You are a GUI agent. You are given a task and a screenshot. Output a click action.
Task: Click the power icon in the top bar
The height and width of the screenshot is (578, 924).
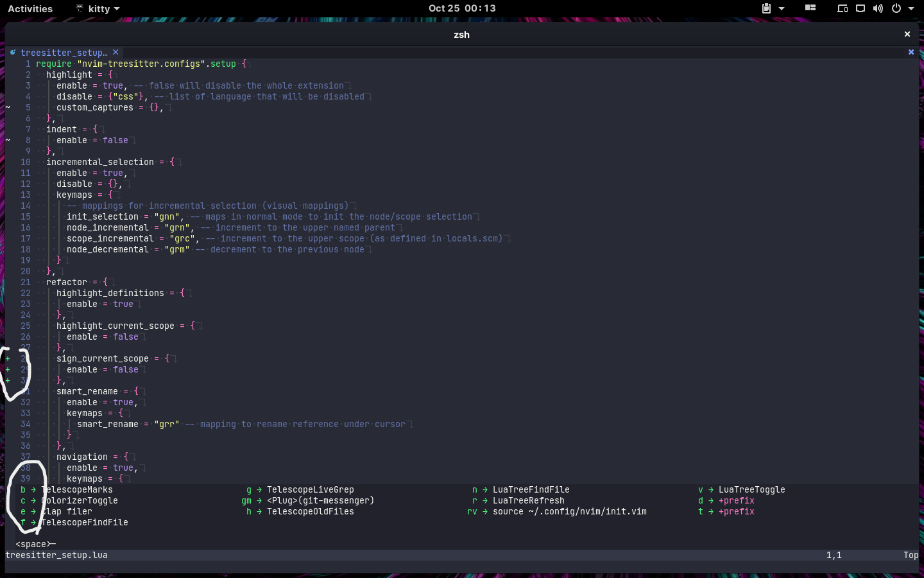896,8
